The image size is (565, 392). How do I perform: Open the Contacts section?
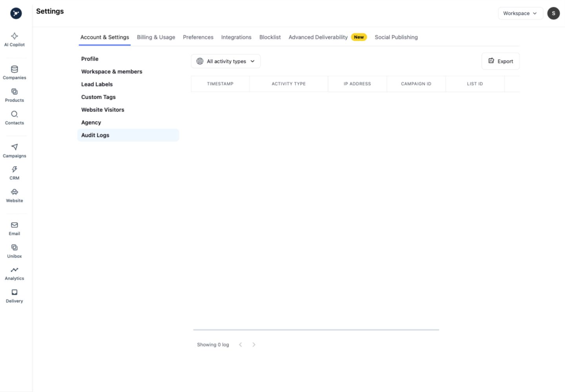coord(15,118)
